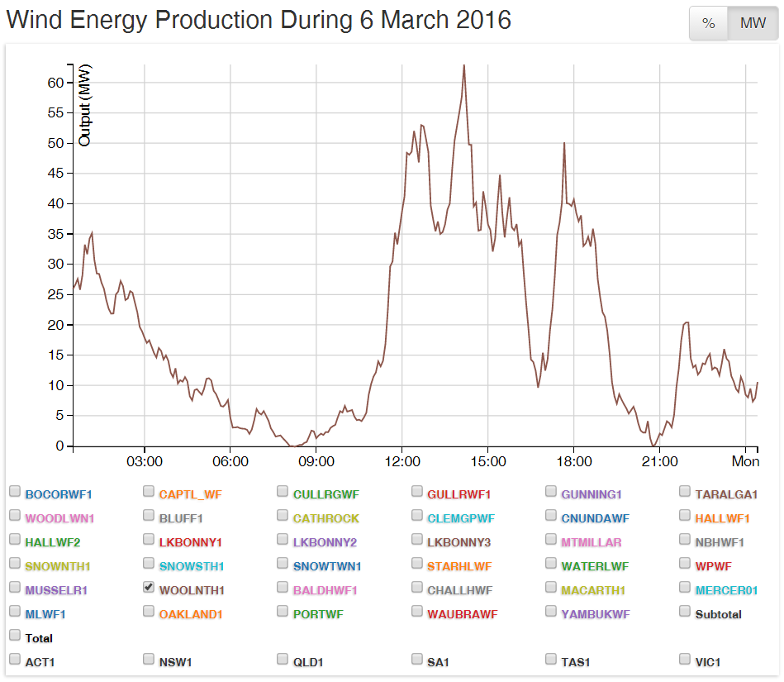Enable the Subtotal checkbox

(x=685, y=612)
